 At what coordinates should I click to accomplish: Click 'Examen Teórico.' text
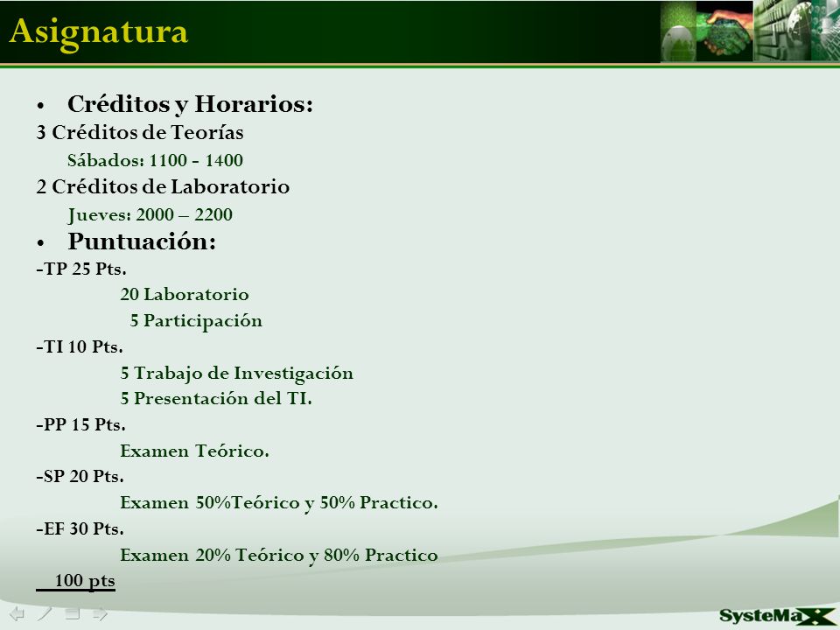[x=194, y=451]
